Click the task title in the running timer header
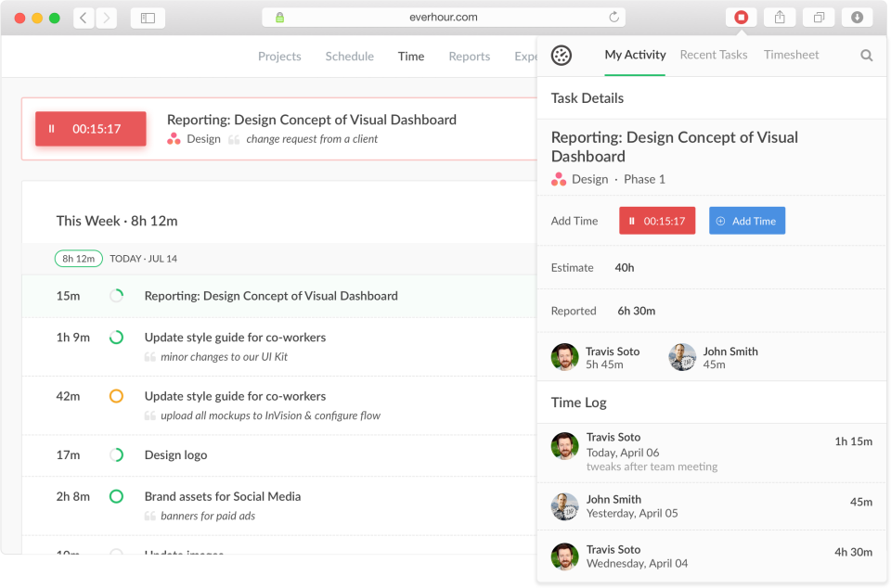 point(312,120)
